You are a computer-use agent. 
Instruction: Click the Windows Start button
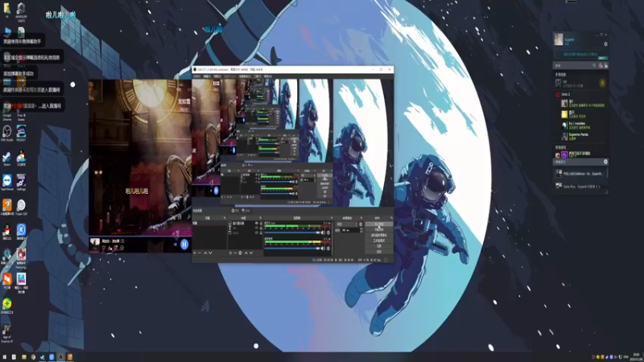[5, 357]
